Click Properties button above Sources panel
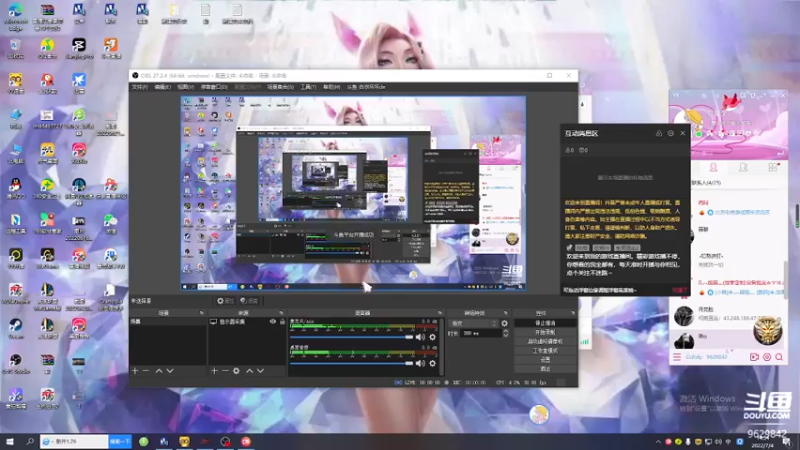The width and height of the screenshot is (800, 450). click(225, 301)
